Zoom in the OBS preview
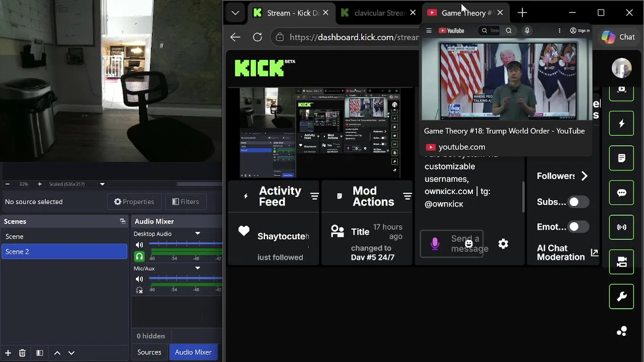Image resolution: width=644 pixels, height=362 pixels. tap(40, 184)
